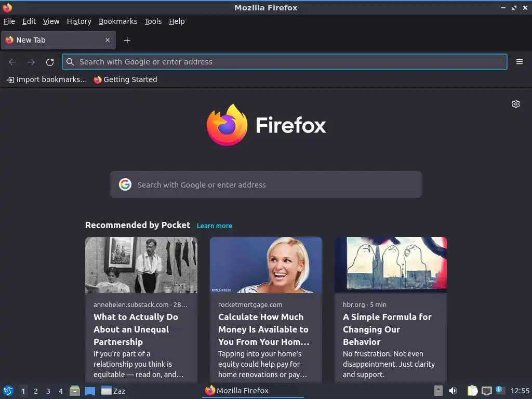This screenshot has width=532, height=399.
Task: Open the volume control in system tray
Action: pos(453,391)
